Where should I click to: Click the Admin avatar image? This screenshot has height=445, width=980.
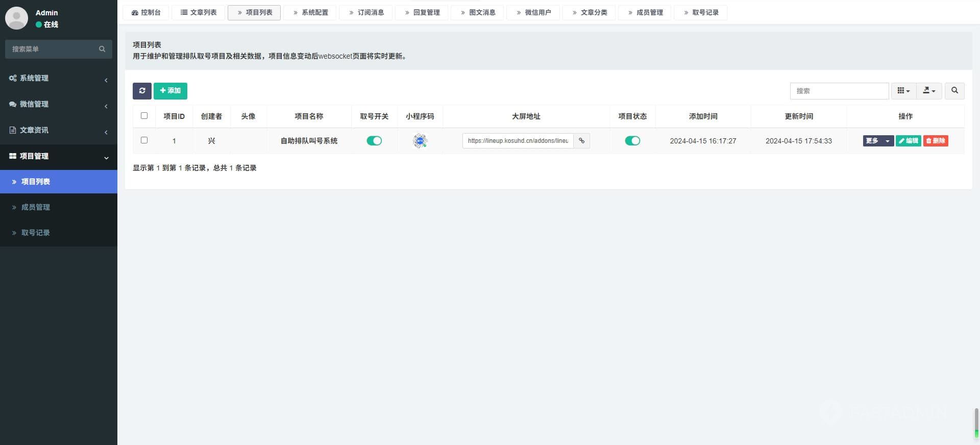[x=16, y=18]
